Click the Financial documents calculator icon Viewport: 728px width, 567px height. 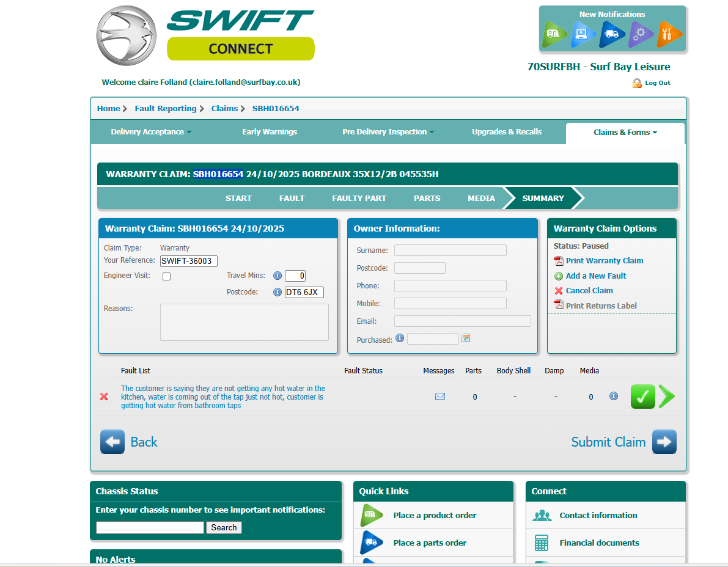tap(542, 543)
